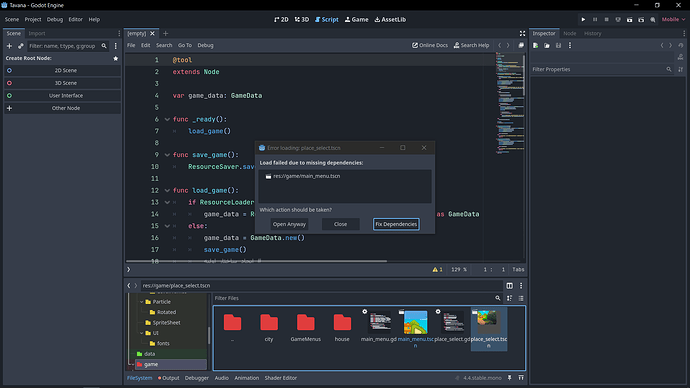The image size is (690, 388).
Task: Open script editor File menu
Action: coord(131,45)
